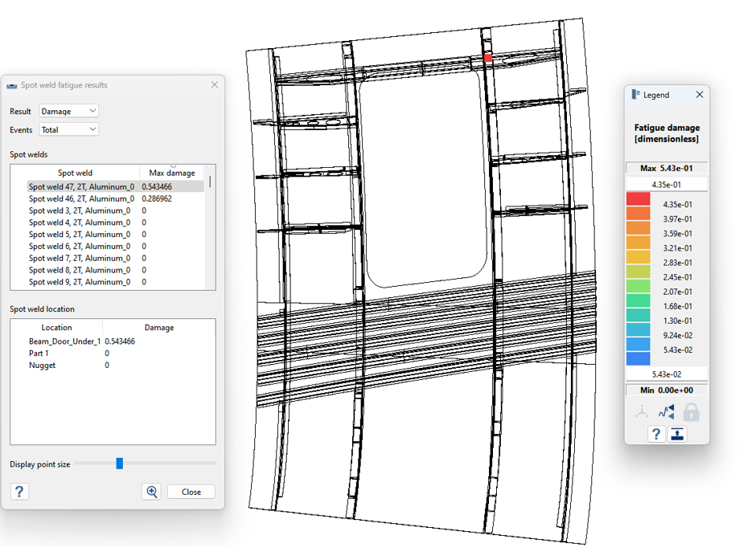Select Spot weld 46 in the list
The height and width of the screenshot is (560, 739).
point(81,198)
